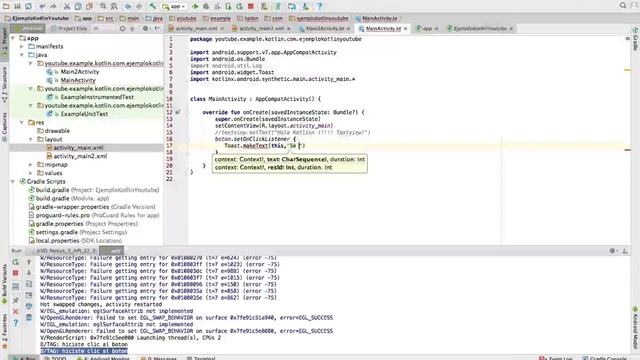The height and width of the screenshot is (360, 640).
Task: Click the down arrow in Run panel
Action: tap(29, 273)
